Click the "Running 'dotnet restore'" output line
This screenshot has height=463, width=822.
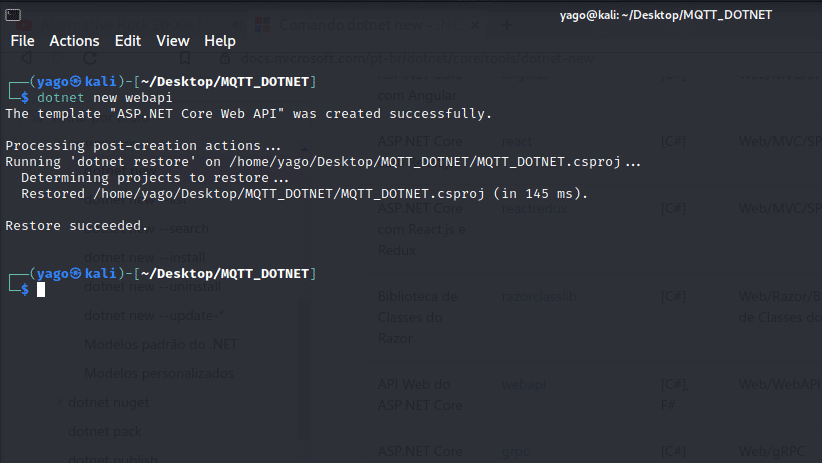pos(323,162)
